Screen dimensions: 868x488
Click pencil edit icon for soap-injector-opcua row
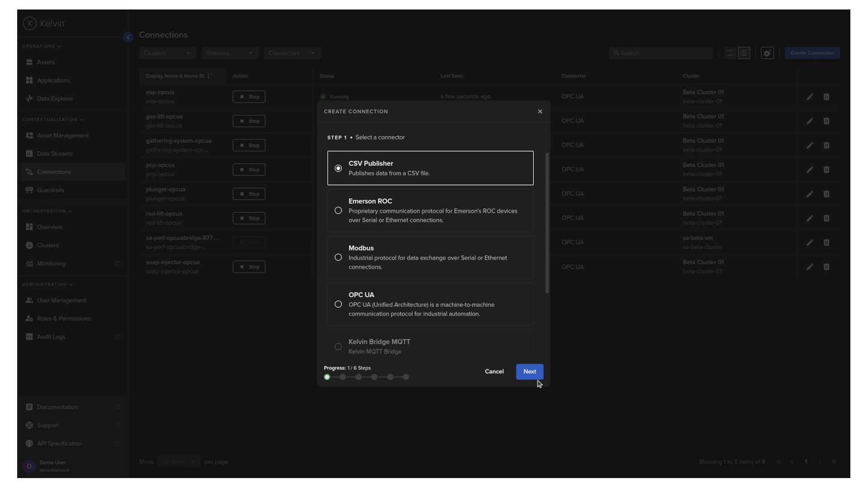810,267
